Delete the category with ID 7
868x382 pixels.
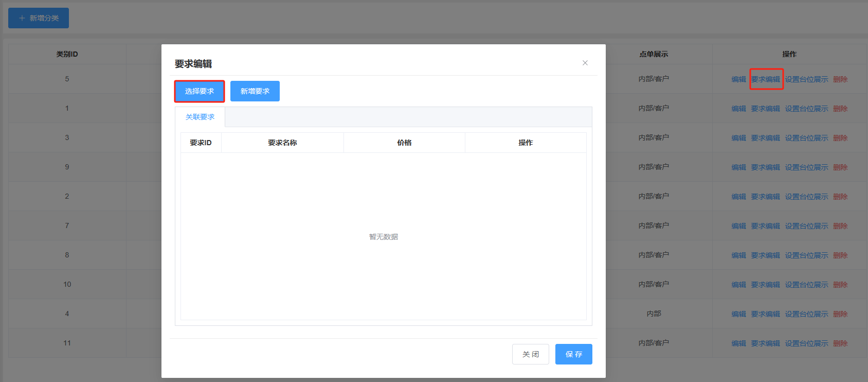coord(840,226)
